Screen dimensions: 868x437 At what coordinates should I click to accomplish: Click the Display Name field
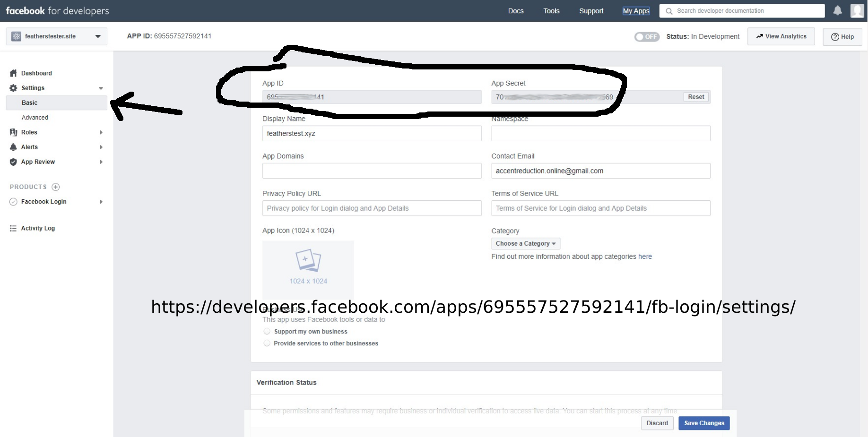point(372,133)
